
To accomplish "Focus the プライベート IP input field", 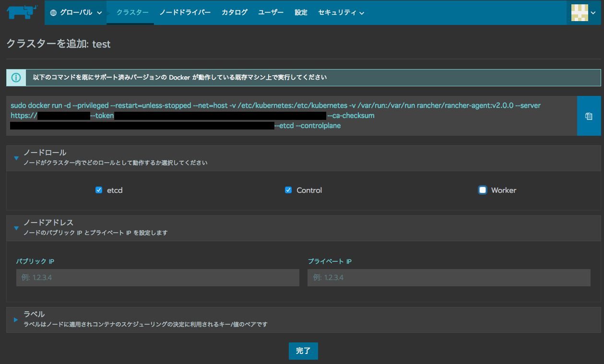I will 449,278.
